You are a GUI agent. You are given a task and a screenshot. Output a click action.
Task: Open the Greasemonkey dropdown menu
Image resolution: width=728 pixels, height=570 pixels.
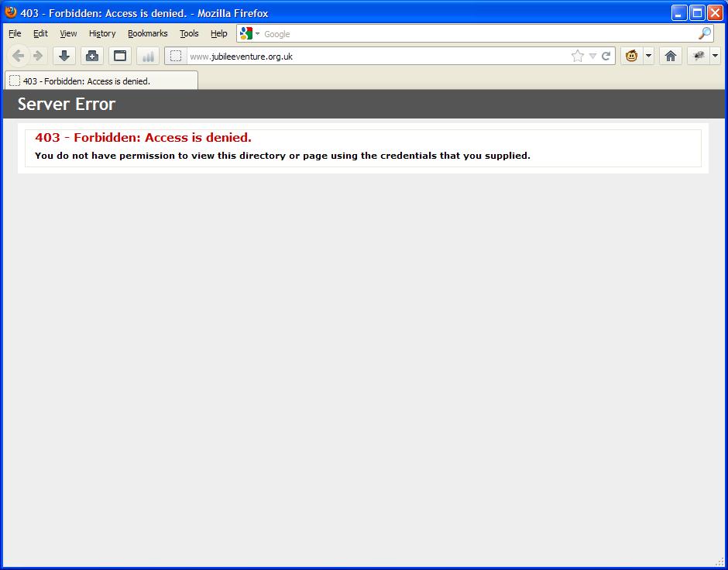(649, 56)
